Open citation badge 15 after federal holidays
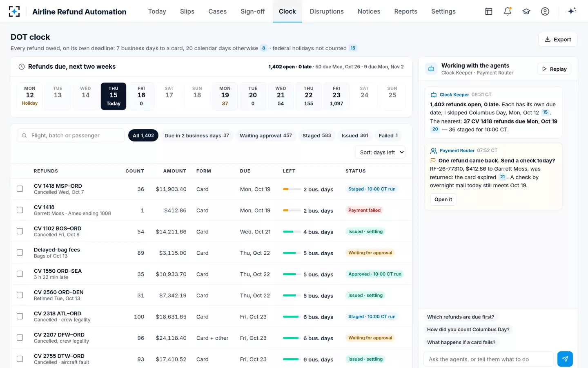The width and height of the screenshot is (588, 368). click(x=353, y=48)
